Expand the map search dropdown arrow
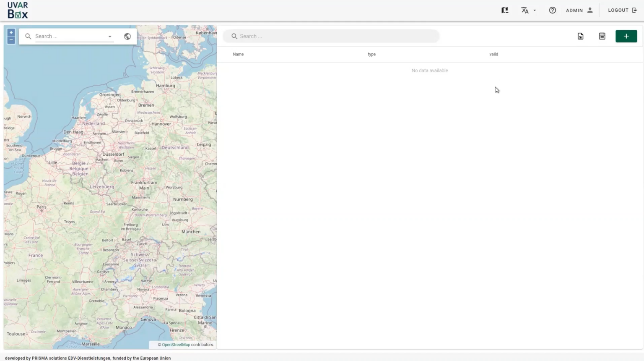 coord(109,36)
